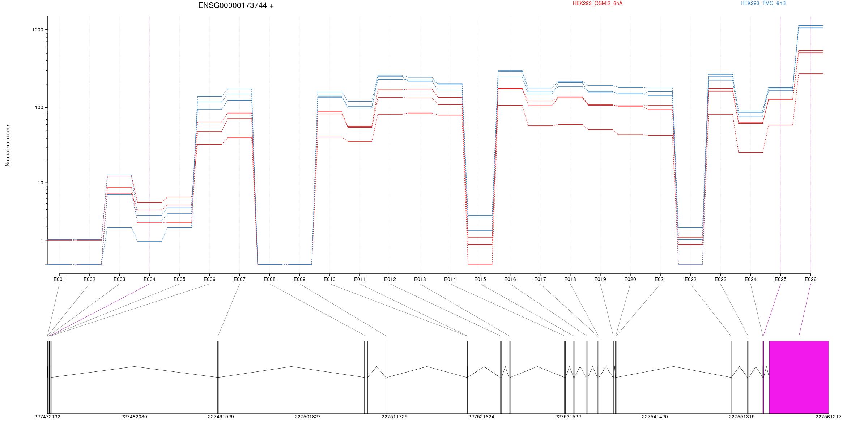Screen dimensions: 868x434
Task: Select exon label E019
Action: click(600, 279)
